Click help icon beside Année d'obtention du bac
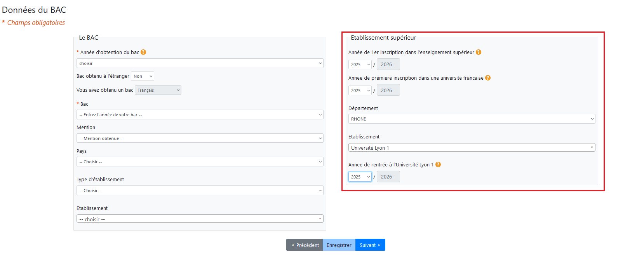Screen dimensions: 644x257 tap(143, 52)
